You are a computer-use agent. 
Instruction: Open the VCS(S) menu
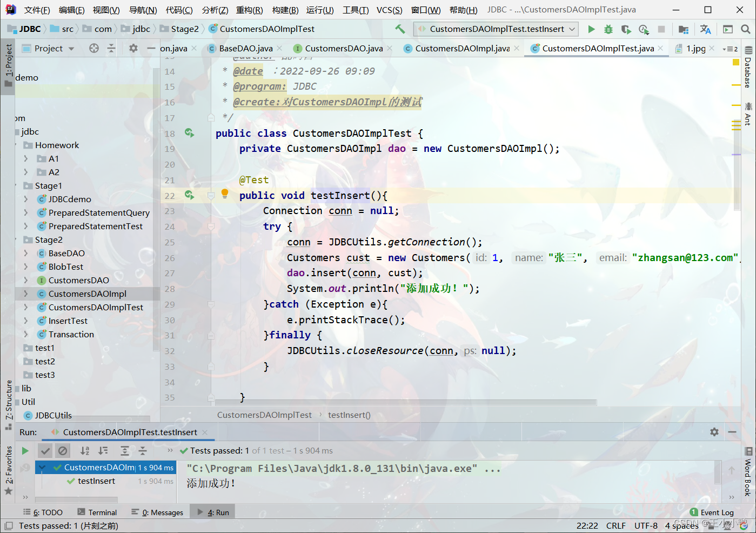(389, 10)
